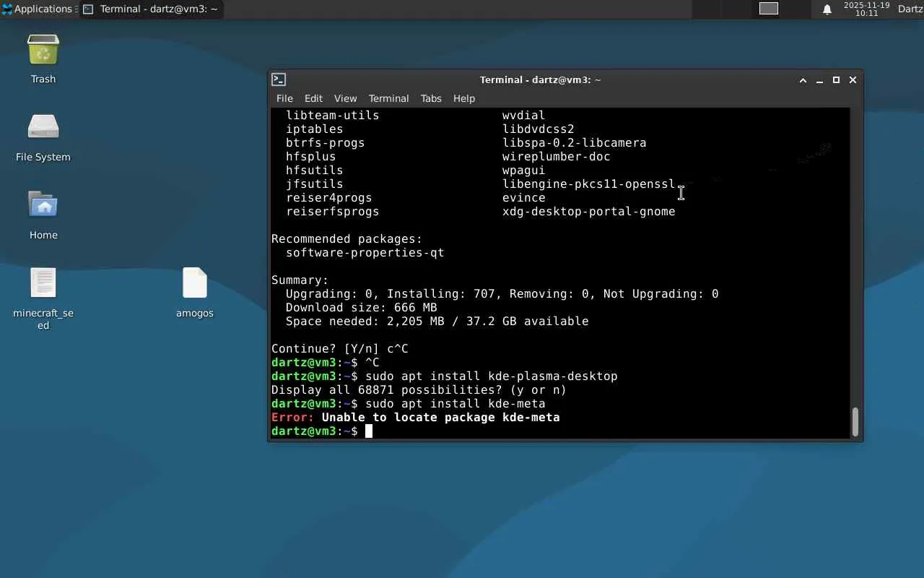924x578 pixels.
Task: Open the clock showing 2025-11-19 10:11
Action: point(866,9)
